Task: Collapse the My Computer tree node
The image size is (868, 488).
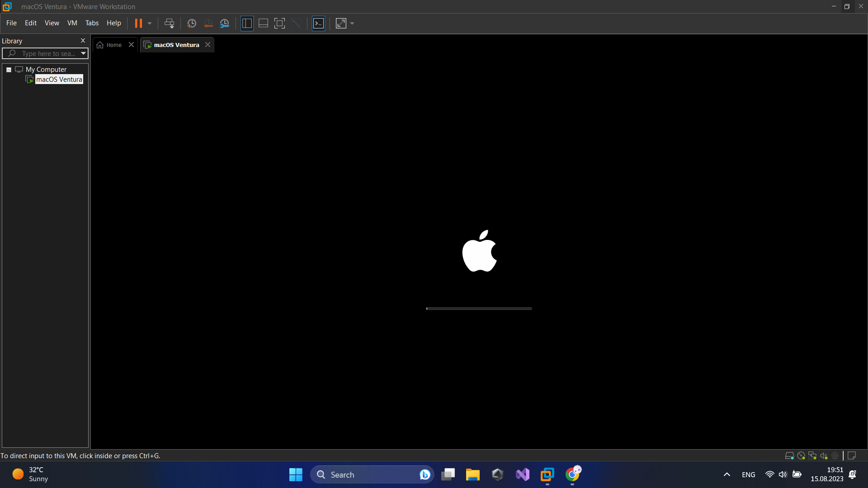Action: pos(9,70)
